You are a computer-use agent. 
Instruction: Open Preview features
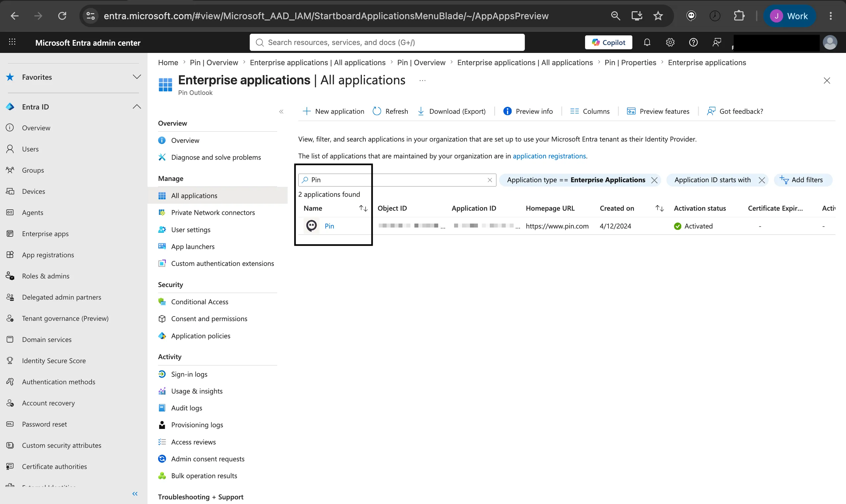pos(658,111)
